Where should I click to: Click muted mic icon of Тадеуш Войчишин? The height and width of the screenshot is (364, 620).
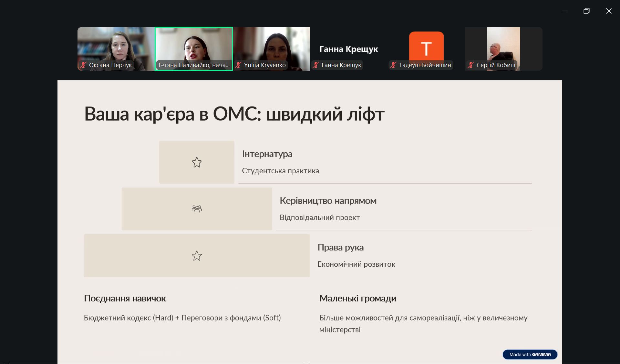click(393, 65)
